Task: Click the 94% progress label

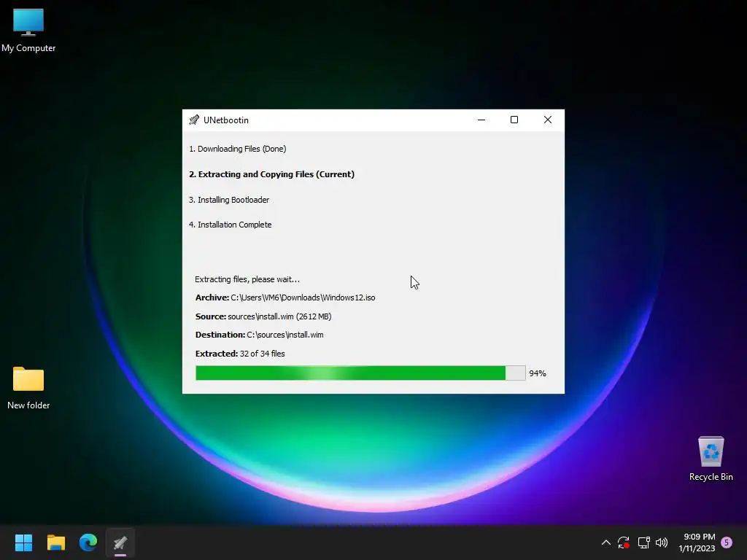Action: 538,373
